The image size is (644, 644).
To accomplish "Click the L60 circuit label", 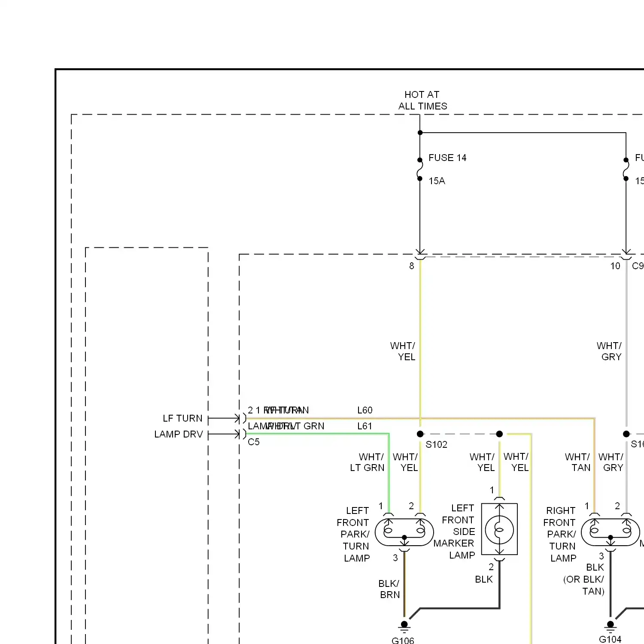I will click(365, 410).
